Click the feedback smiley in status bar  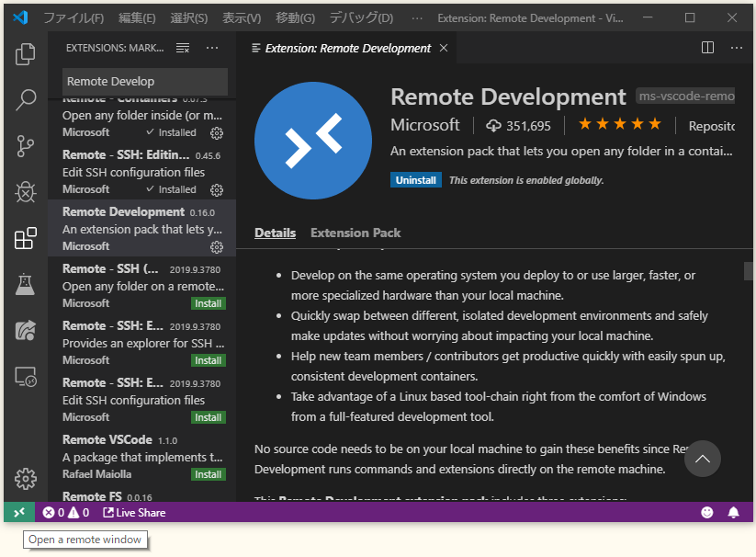(x=706, y=512)
